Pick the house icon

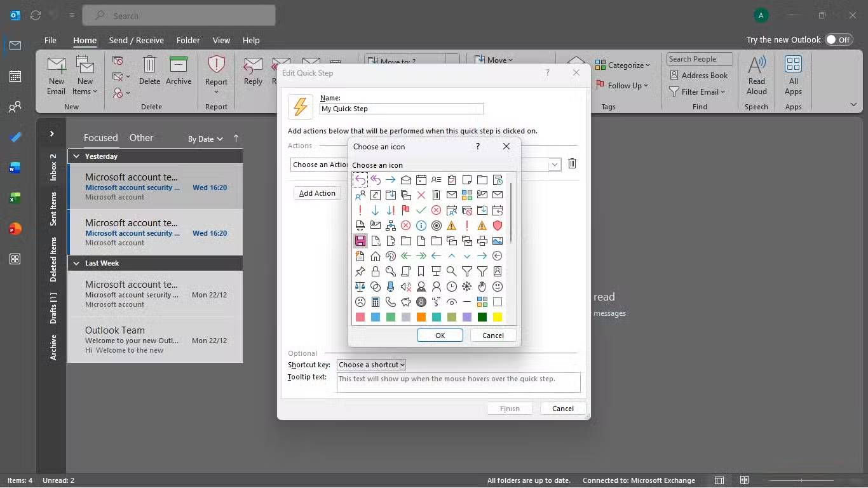tap(376, 256)
